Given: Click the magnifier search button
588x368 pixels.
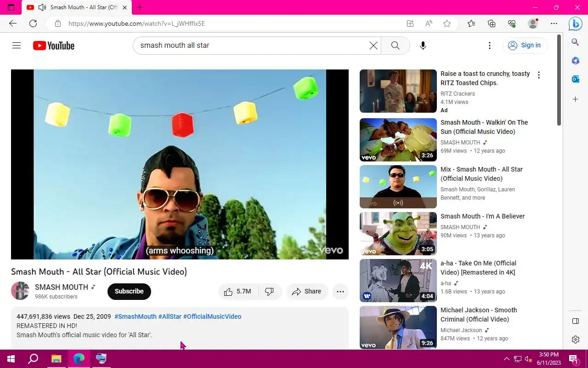Looking at the screenshot, I should [395, 46].
